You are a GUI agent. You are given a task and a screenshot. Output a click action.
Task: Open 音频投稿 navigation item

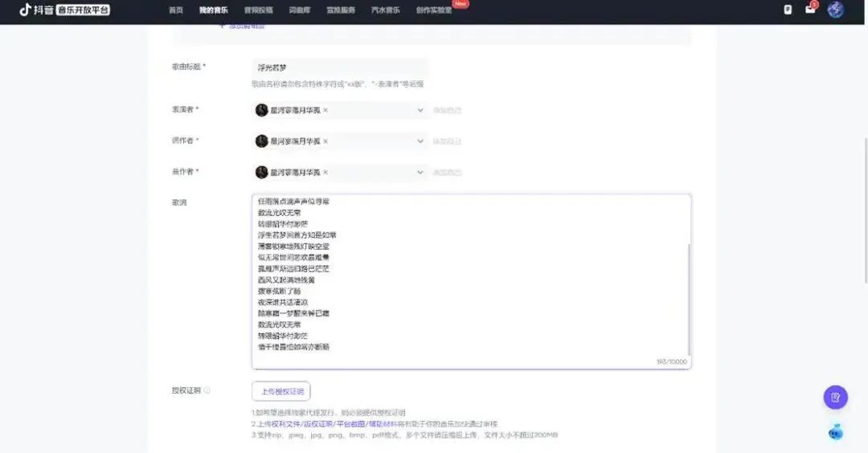[259, 10]
